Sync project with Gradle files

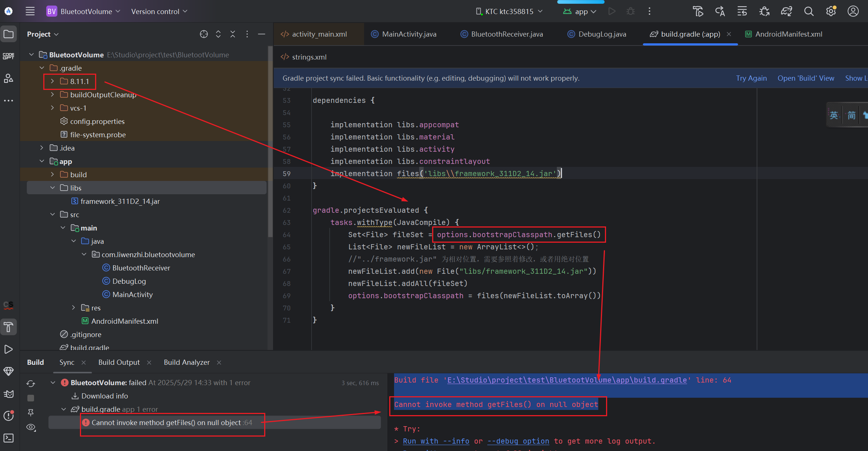click(787, 11)
